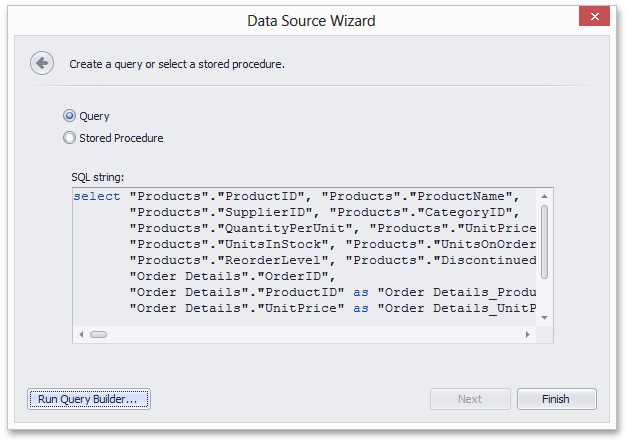Click the Data Source Wizard title bar
This screenshot has width=630, height=445.
coord(311,21)
